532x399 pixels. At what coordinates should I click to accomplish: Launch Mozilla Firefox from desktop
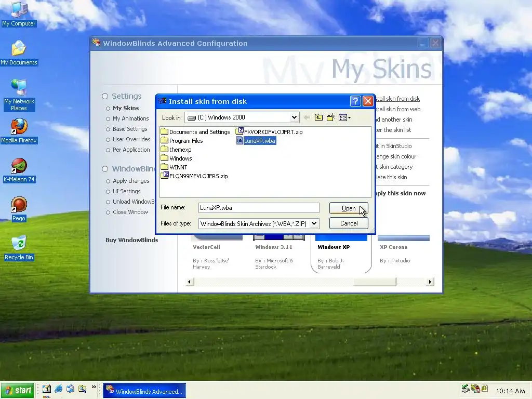click(19, 130)
